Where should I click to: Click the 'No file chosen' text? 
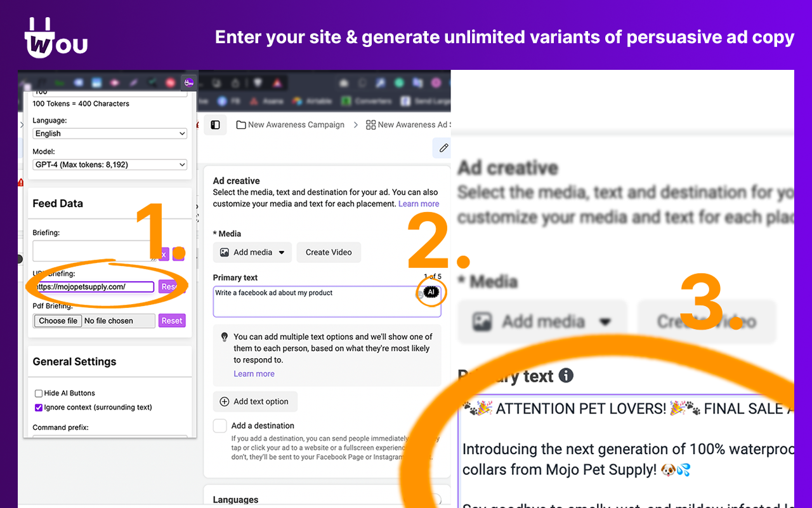point(108,321)
